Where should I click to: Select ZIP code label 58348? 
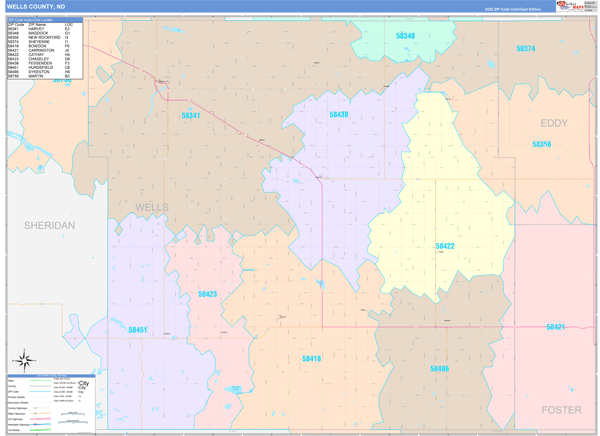tap(405, 36)
